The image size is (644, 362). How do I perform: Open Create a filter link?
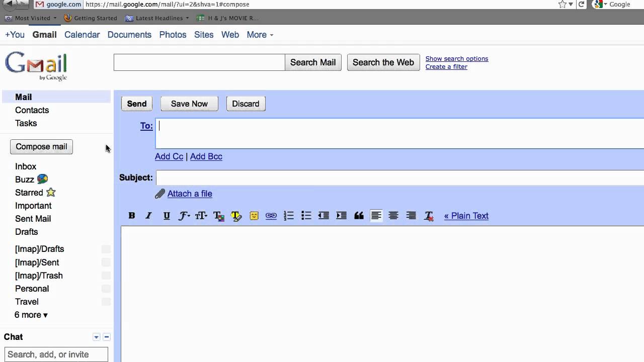(446, 67)
